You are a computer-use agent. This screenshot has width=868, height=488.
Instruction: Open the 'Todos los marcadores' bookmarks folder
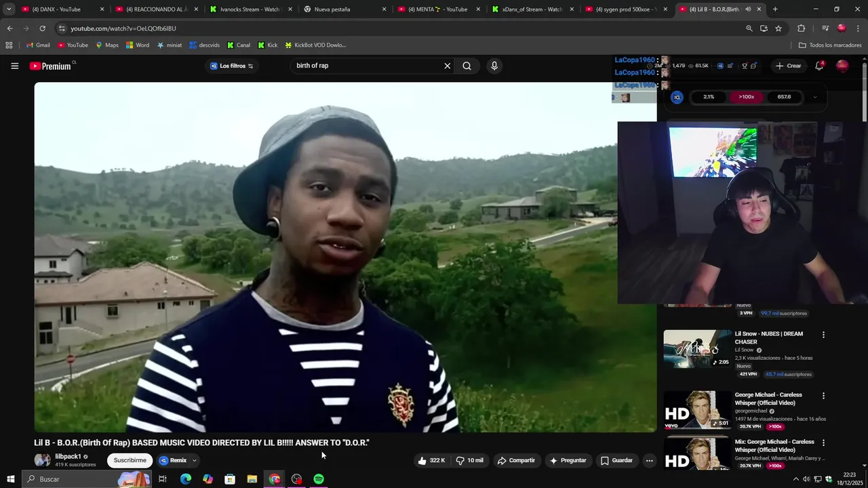pyautogui.click(x=830, y=45)
